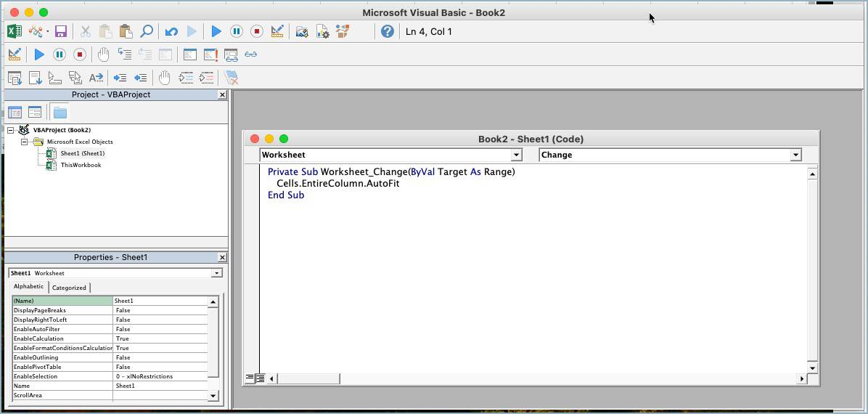Toggle breakpoint using the hand icon
The height and width of the screenshot is (414, 868).
click(104, 54)
